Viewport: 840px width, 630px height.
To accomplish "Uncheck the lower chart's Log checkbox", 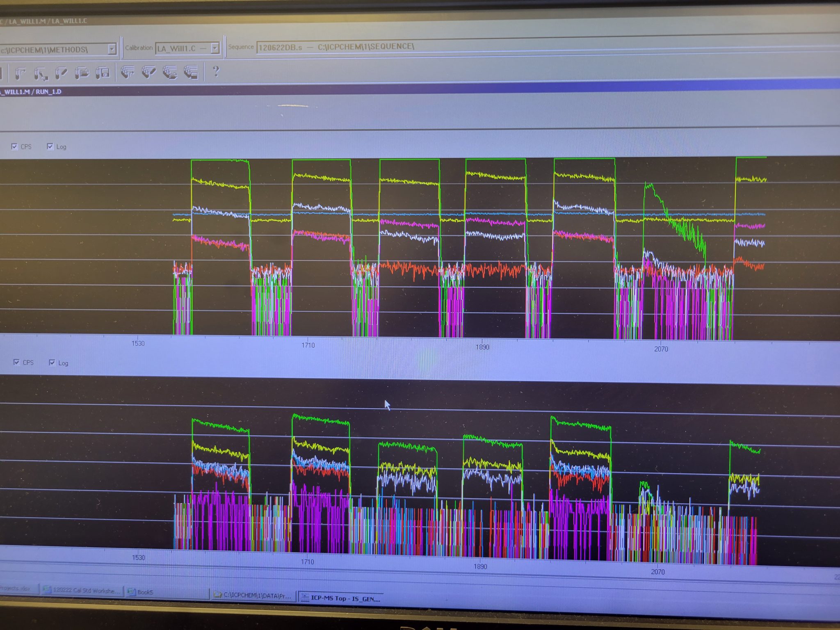I will coord(52,363).
